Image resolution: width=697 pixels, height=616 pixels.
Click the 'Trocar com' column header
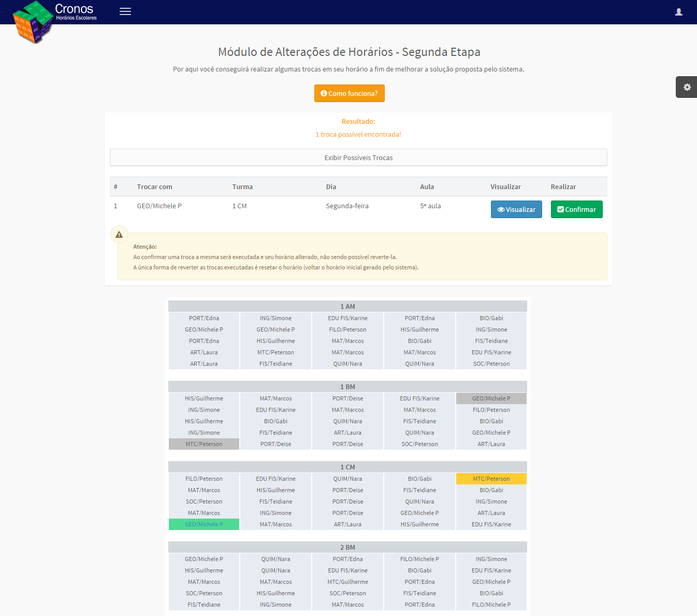[154, 187]
